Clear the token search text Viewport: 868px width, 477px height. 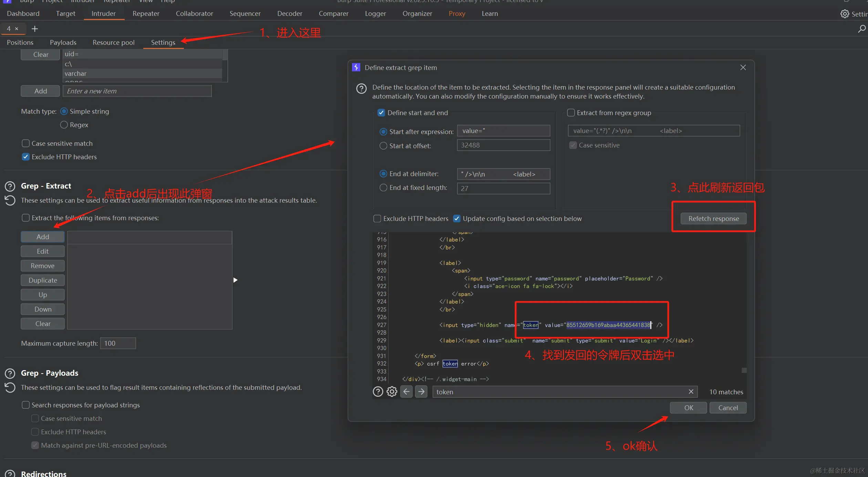coord(691,392)
